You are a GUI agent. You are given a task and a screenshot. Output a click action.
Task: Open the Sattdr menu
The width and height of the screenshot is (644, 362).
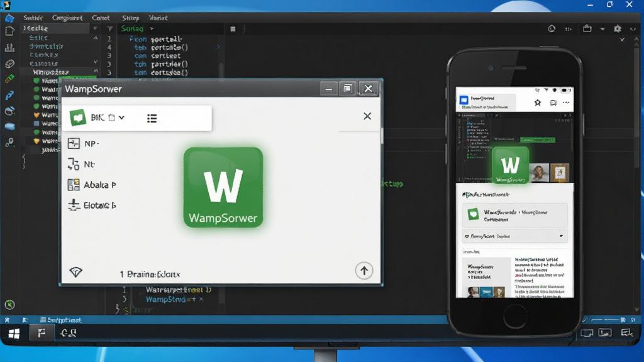(x=33, y=18)
